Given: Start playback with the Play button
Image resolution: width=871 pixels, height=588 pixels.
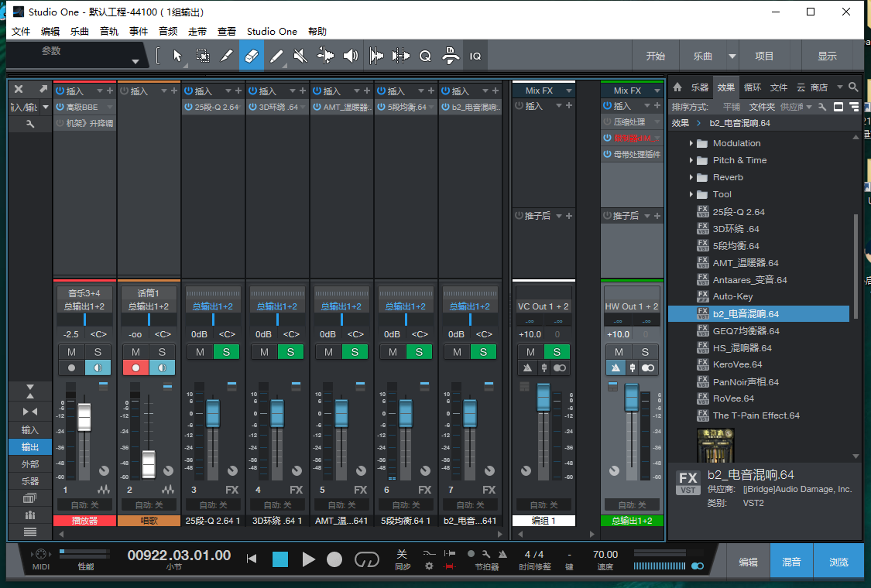Looking at the screenshot, I should pos(308,559).
